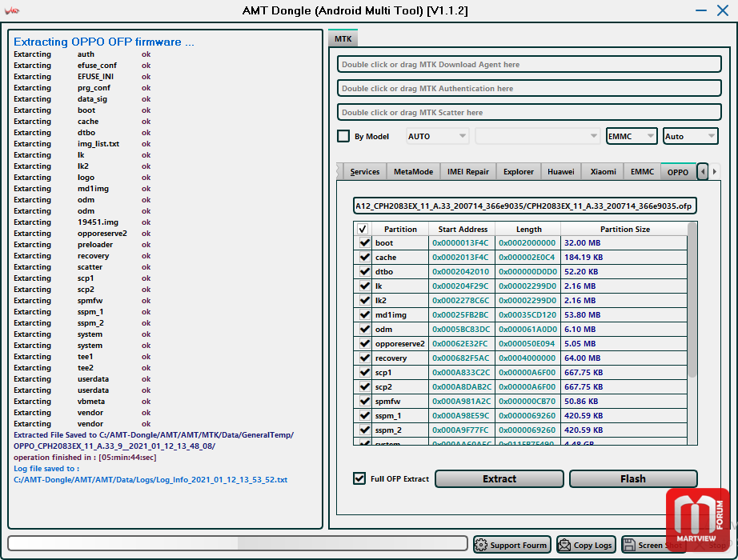Click the sspm_1 partition name cell

point(400,415)
